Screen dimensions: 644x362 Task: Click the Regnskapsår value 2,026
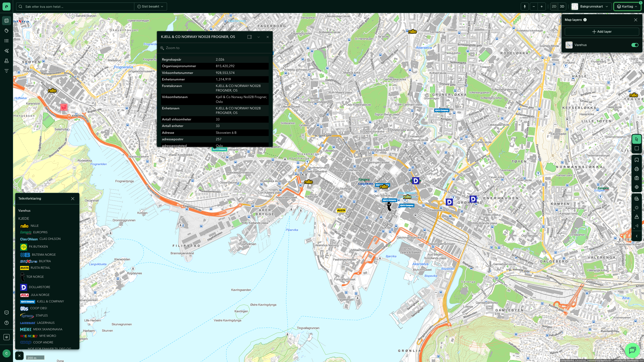220,60
